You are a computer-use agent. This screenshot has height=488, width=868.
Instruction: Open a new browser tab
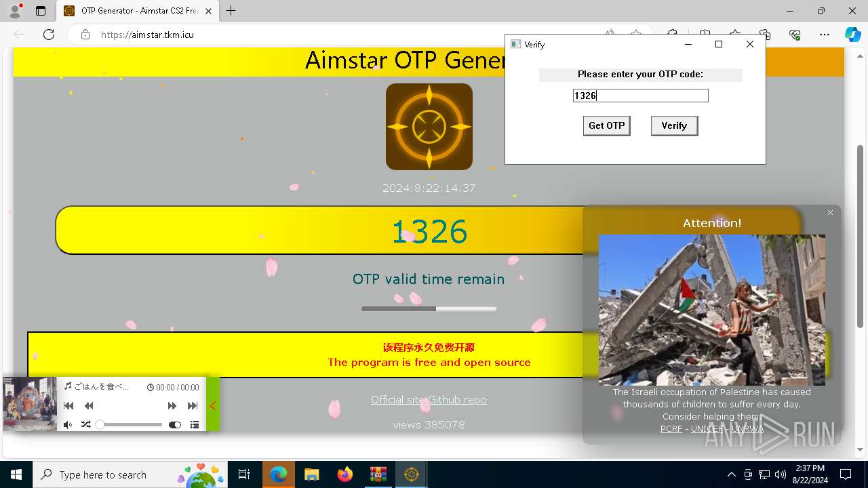click(x=231, y=11)
